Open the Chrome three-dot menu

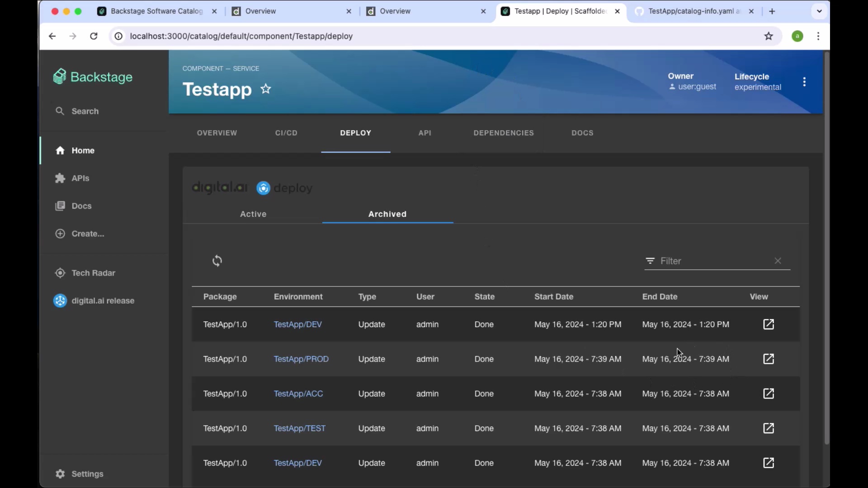818,36
